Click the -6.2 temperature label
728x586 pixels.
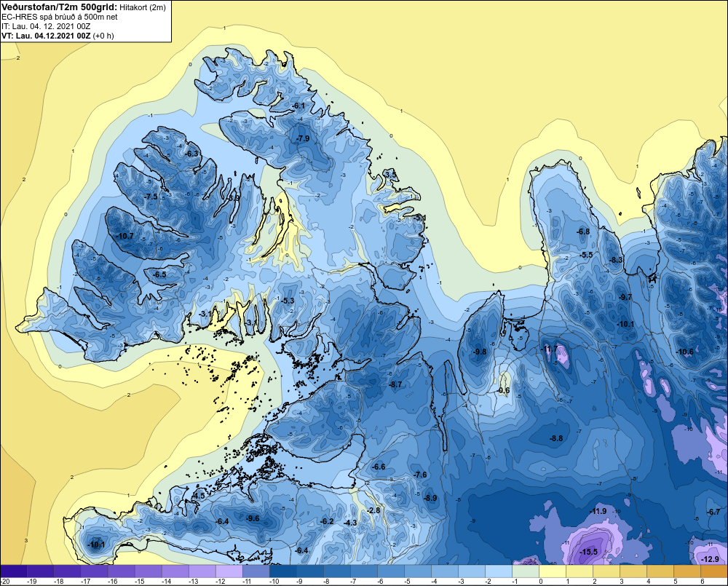click(327, 521)
